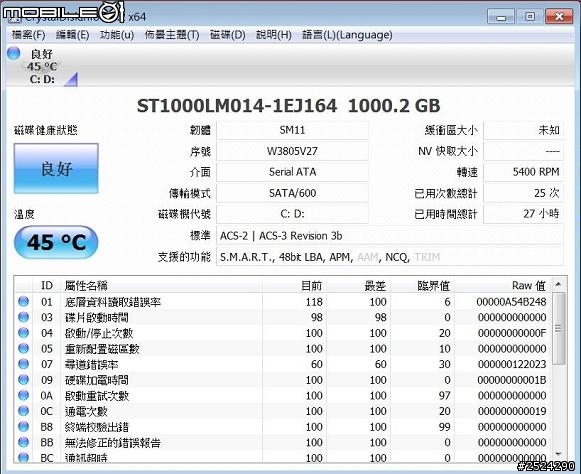Click the power on hours field 27 小時
The width and height of the screenshot is (581, 474).
(x=524, y=214)
